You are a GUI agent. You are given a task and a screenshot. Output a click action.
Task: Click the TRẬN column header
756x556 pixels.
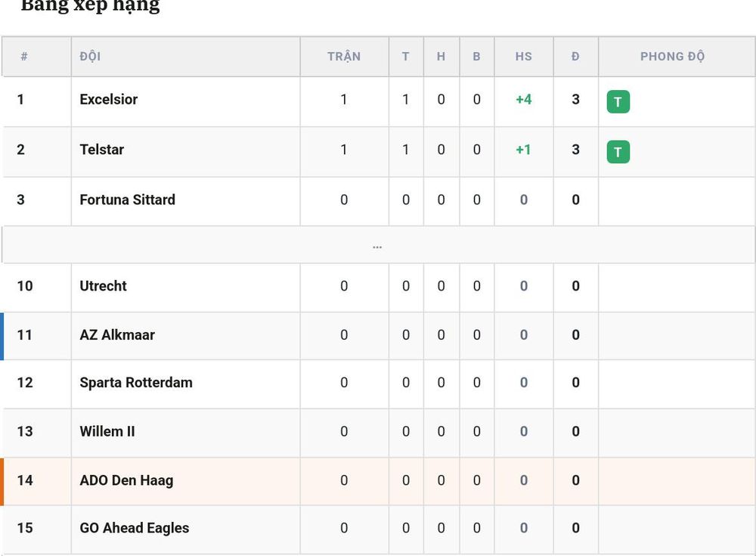pyautogui.click(x=344, y=57)
